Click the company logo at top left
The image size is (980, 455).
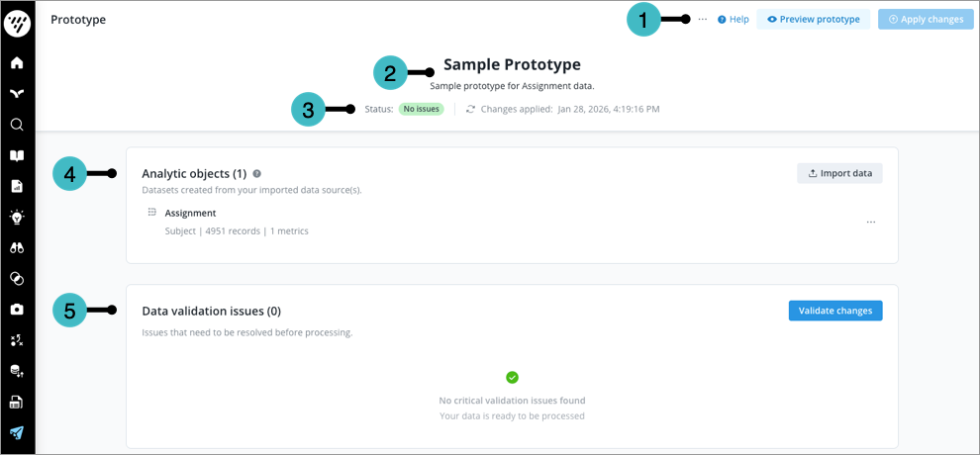tap(18, 23)
